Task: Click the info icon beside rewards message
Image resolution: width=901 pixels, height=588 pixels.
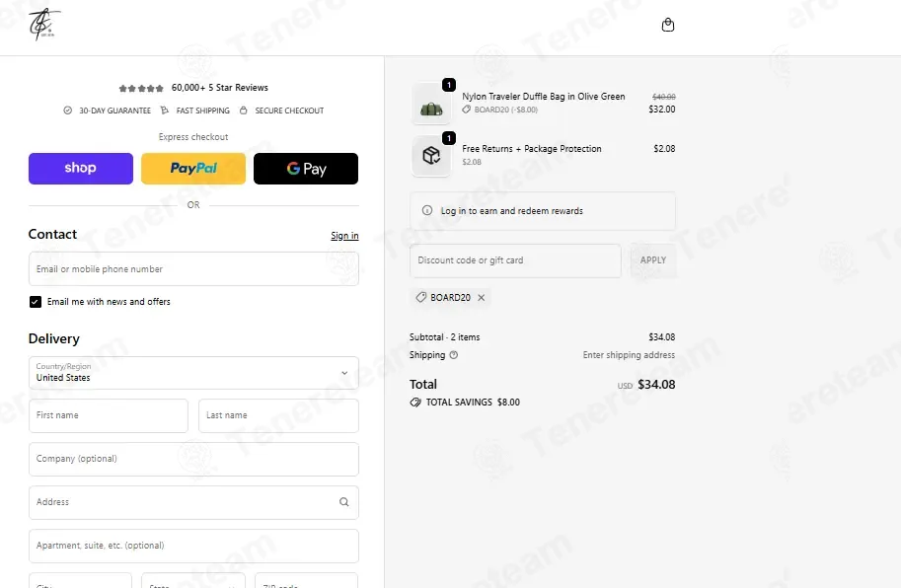Action: [427, 211]
